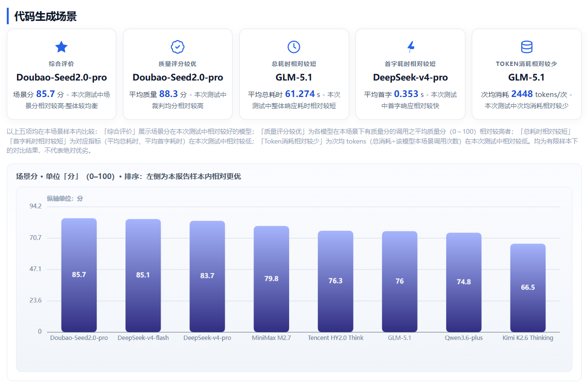
Task: Click the GLM-5.1 name in 总耗时相对较短 card
Action: (x=294, y=78)
